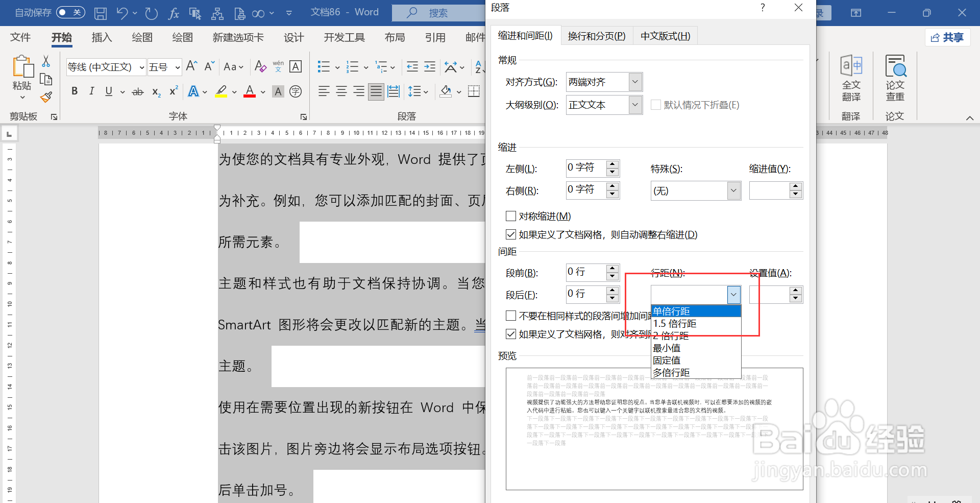Viewport: 980px width, 503px height.
Task: Click the Undo arrow icon
Action: tap(122, 13)
